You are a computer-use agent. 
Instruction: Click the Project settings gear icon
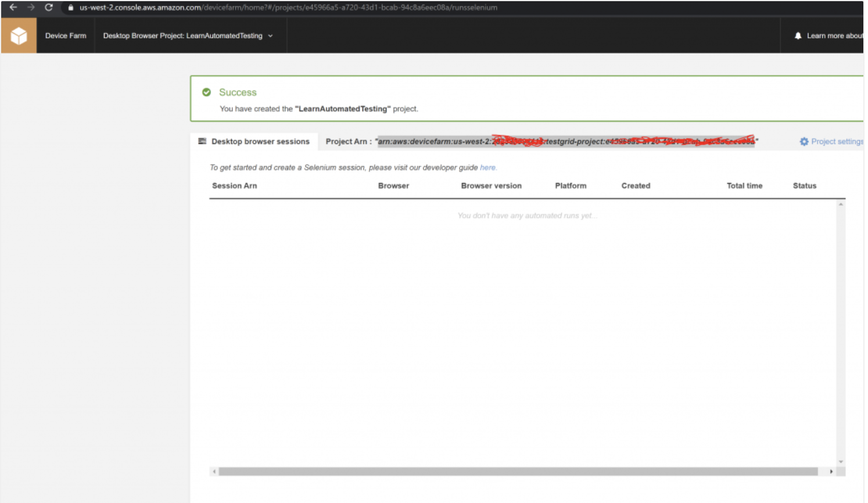point(804,141)
